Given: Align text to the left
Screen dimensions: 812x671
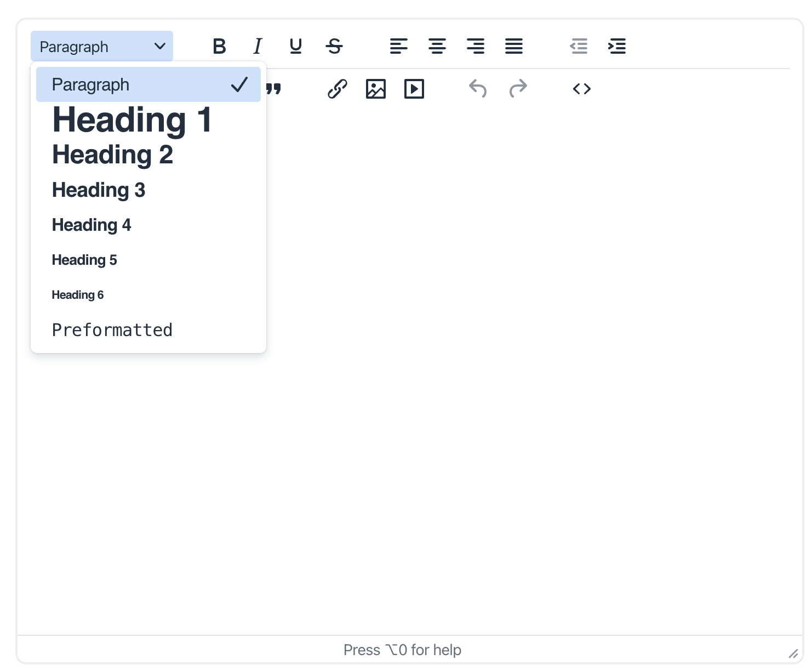Looking at the screenshot, I should click(x=399, y=47).
